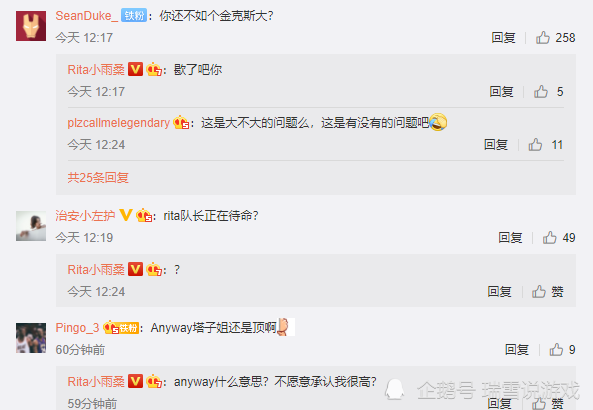Viewport: 593px width, 410px height.
Task: Like SeanDuke_'s comment with 258 likes
Action: tap(543, 37)
